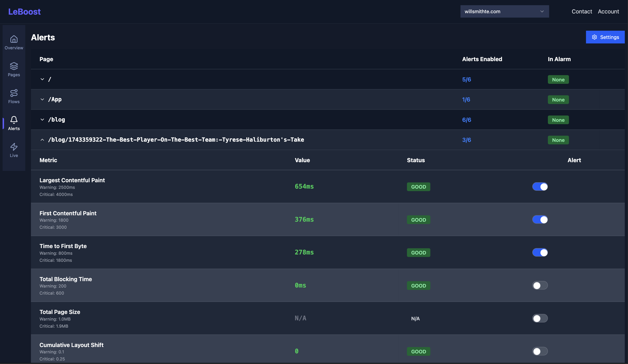Select the Alerts bell icon

(14, 120)
